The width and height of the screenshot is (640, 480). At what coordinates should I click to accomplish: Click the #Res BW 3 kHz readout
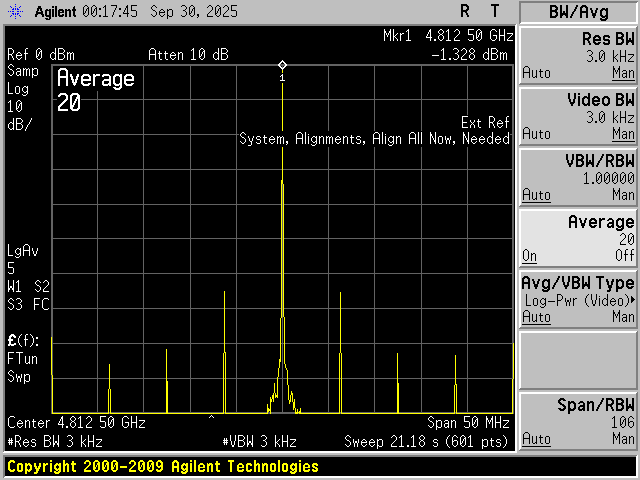(x=55, y=442)
